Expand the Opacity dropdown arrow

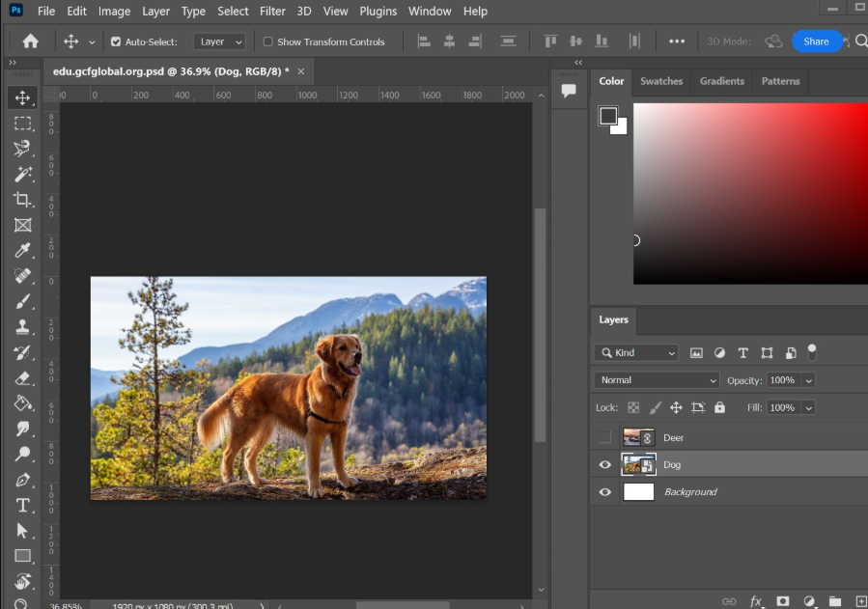click(808, 380)
